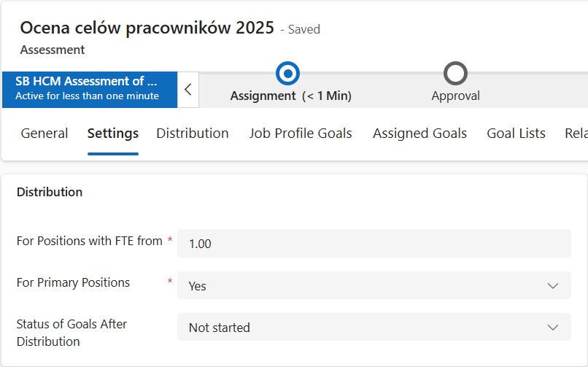
Task: Switch to the General tab
Action: coord(45,134)
